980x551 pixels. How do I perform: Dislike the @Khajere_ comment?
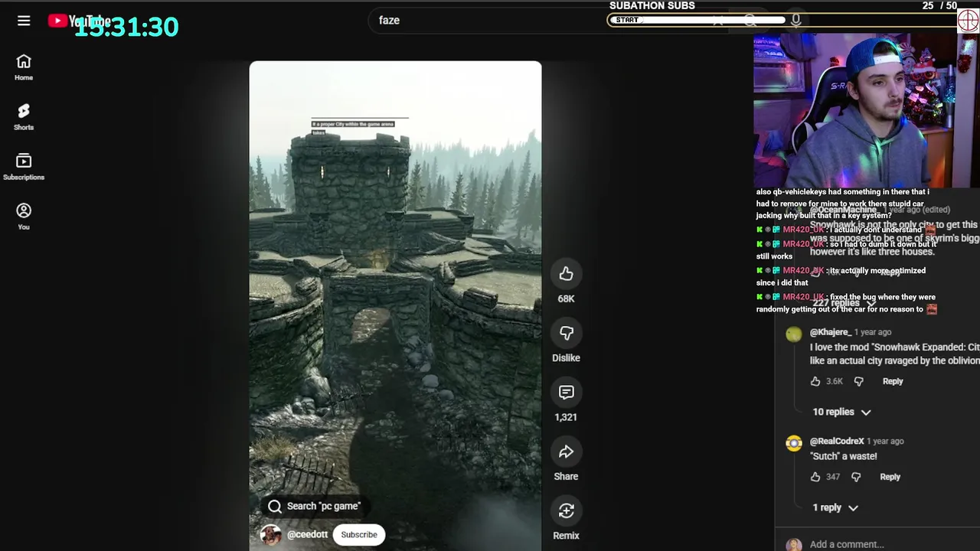click(x=858, y=381)
